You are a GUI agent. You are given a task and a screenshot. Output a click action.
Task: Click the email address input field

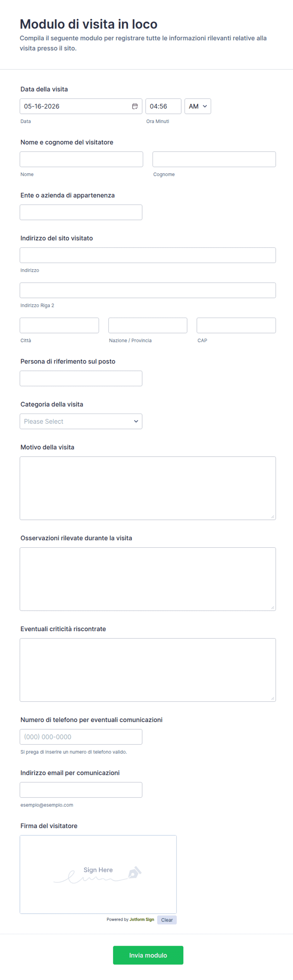(81, 790)
